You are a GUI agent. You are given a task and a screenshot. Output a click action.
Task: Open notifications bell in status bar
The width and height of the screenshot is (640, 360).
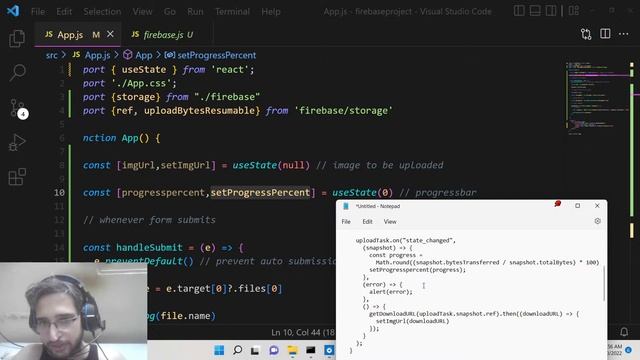(x=624, y=332)
